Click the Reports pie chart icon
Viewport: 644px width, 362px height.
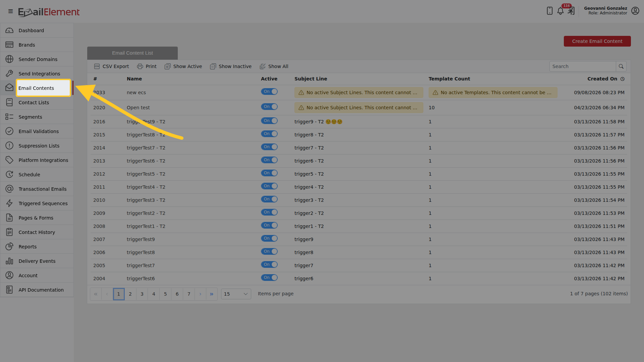click(x=9, y=247)
